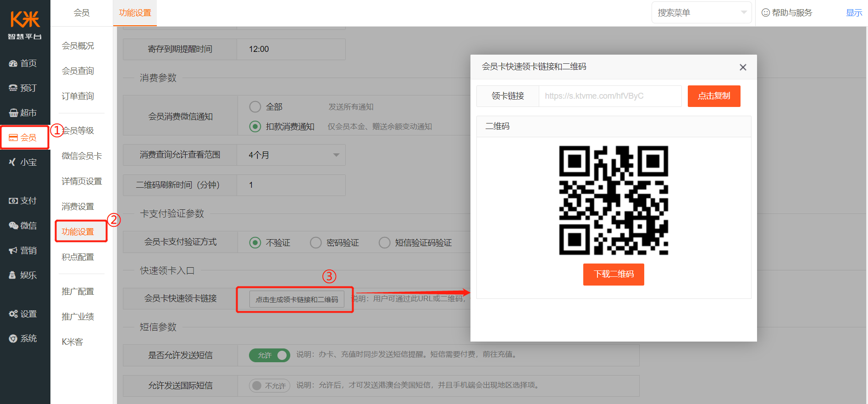Select 扣款消费通知 radio button
The height and width of the screenshot is (404, 868).
[x=255, y=127]
